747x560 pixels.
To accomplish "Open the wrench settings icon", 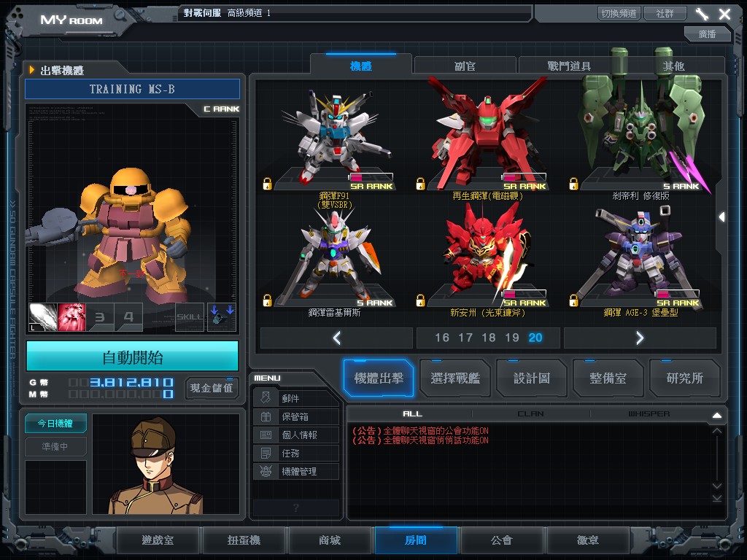I will click(x=702, y=14).
